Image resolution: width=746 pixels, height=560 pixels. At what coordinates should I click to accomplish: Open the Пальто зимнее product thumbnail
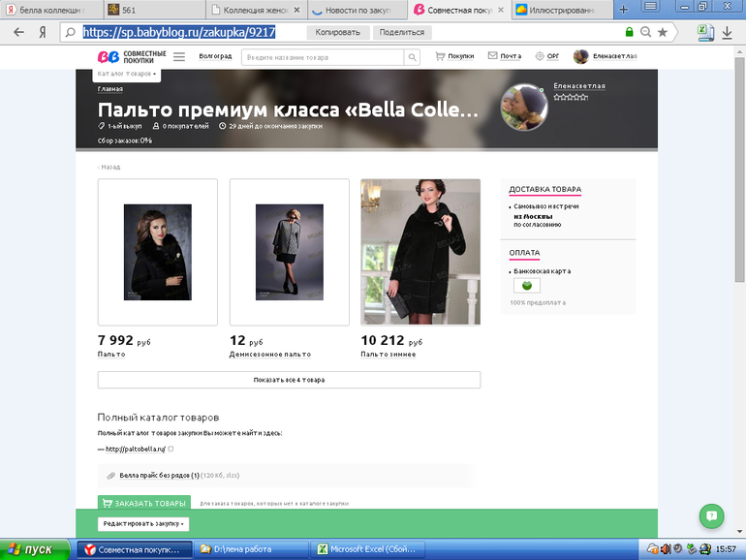pos(420,252)
